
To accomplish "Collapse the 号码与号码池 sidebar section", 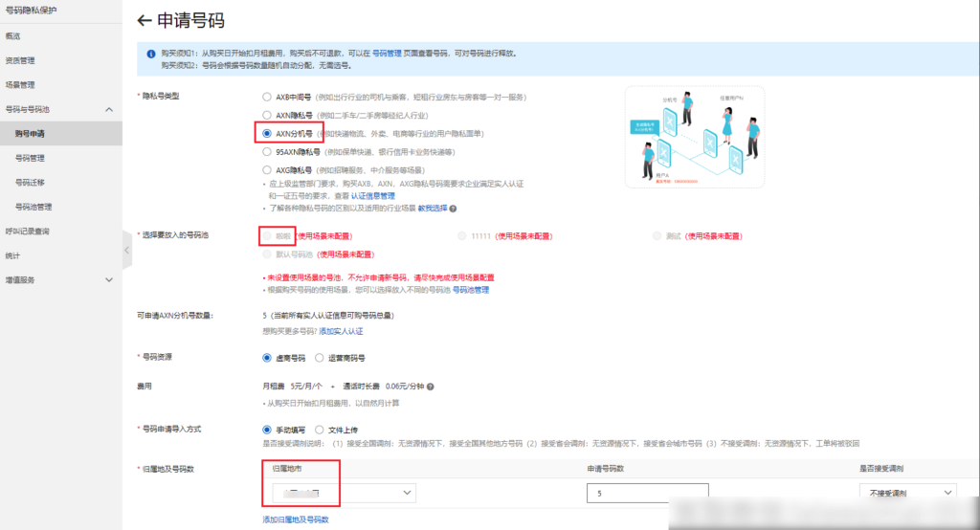I will pos(109,109).
